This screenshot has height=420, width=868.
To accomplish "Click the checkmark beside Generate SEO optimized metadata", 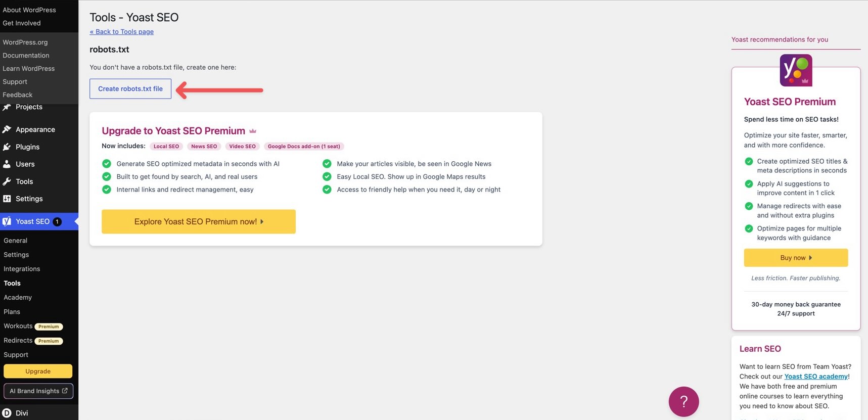I will point(107,163).
